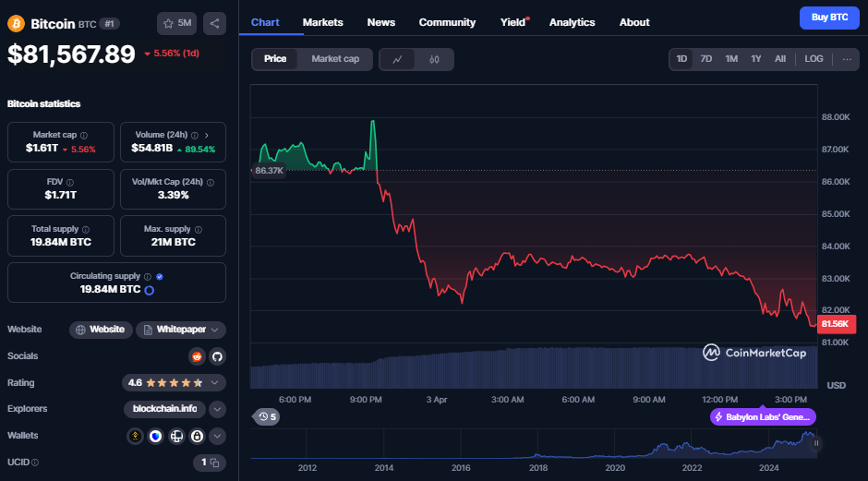The height and width of the screenshot is (481, 868).
Task: Open the share icon button
Action: point(215,23)
